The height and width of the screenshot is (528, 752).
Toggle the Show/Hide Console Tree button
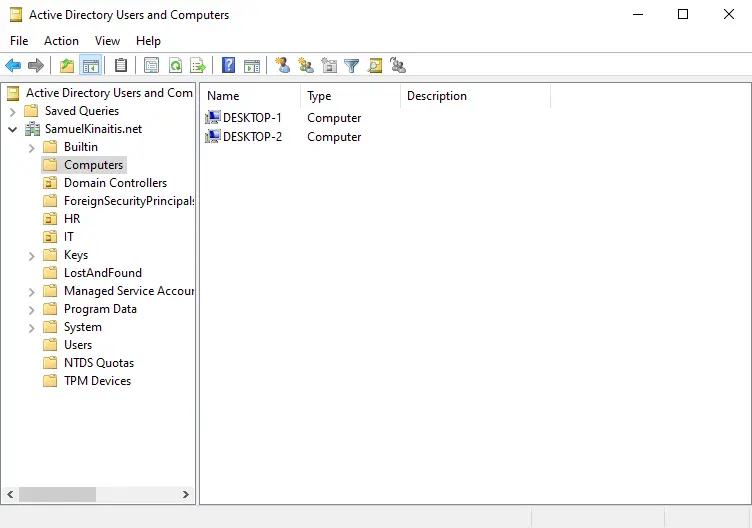click(91, 66)
